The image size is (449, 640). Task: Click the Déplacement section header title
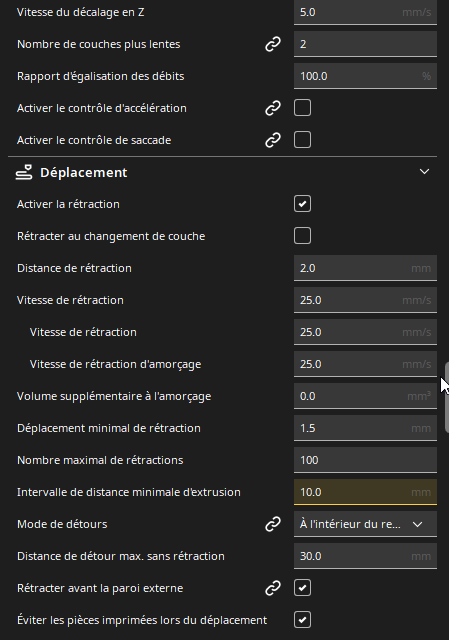84,173
